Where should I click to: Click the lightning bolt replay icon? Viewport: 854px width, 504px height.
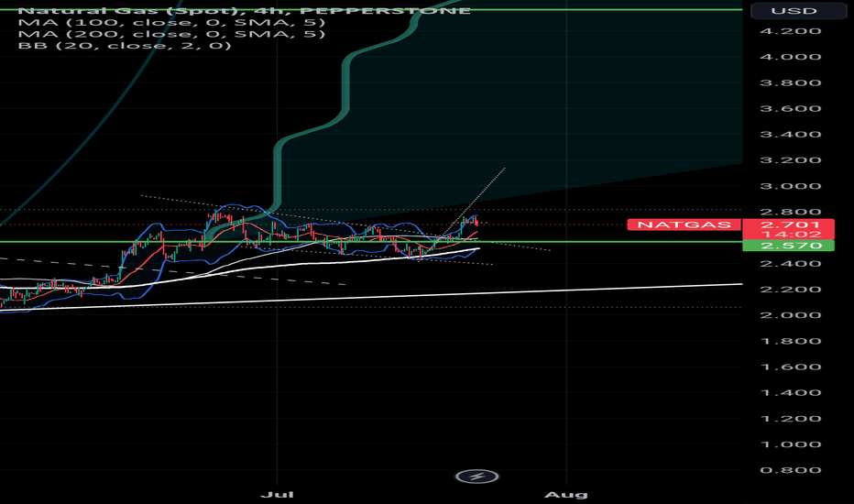[x=476, y=477]
